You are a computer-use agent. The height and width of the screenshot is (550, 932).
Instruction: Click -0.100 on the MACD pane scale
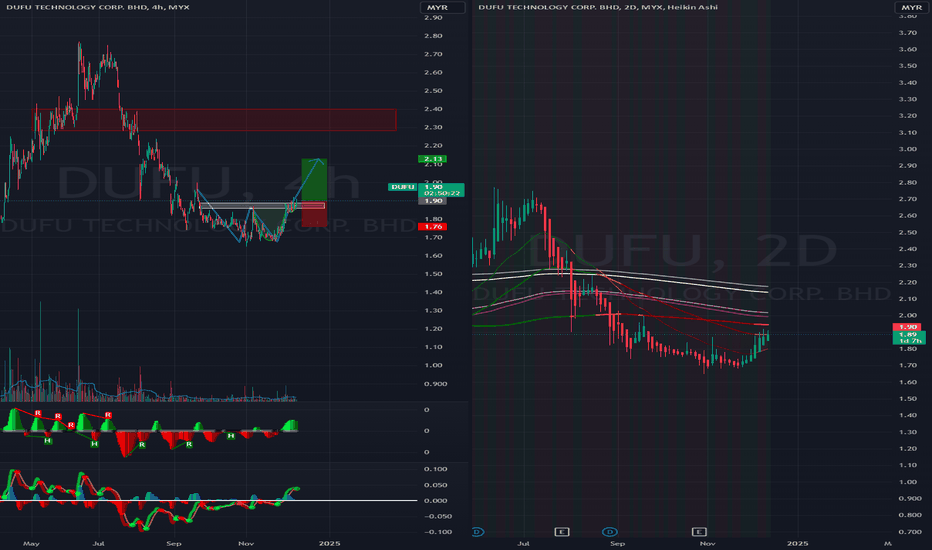click(437, 532)
